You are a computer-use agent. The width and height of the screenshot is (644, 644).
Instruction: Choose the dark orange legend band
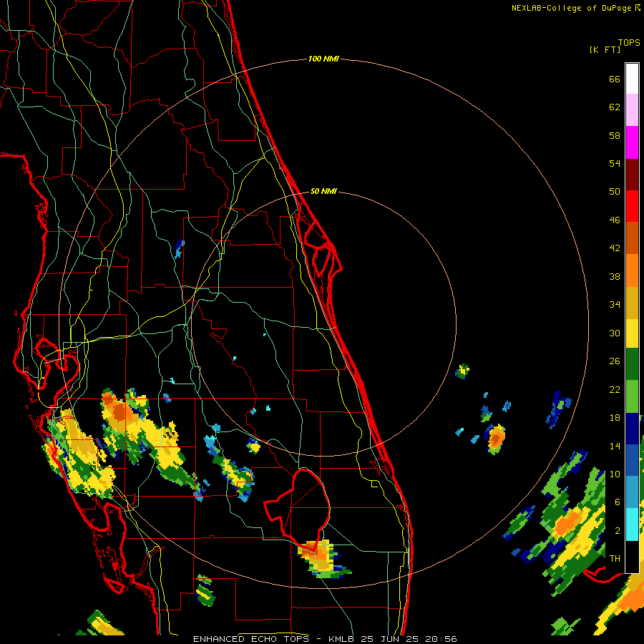(x=632, y=238)
